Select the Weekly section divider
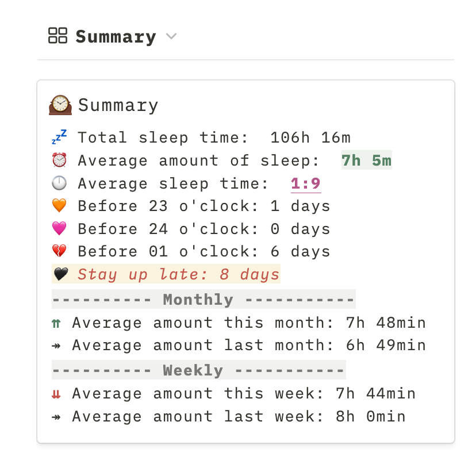Viewport: 476px width, 460px height. 199,370
